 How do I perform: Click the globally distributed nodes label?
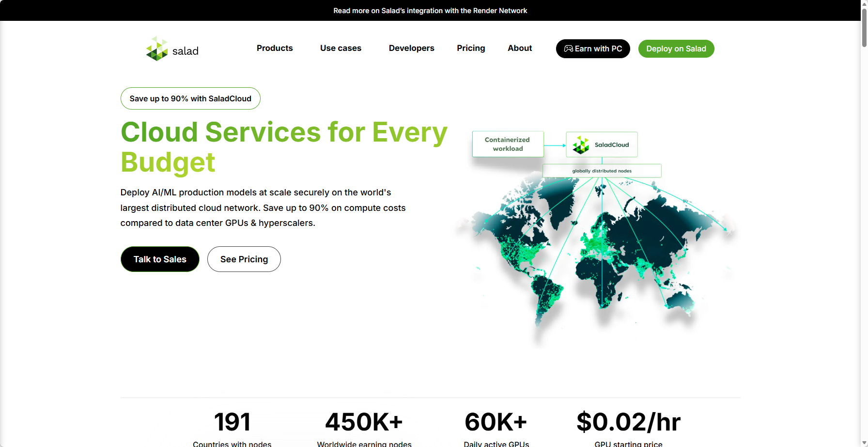pyautogui.click(x=602, y=171)
